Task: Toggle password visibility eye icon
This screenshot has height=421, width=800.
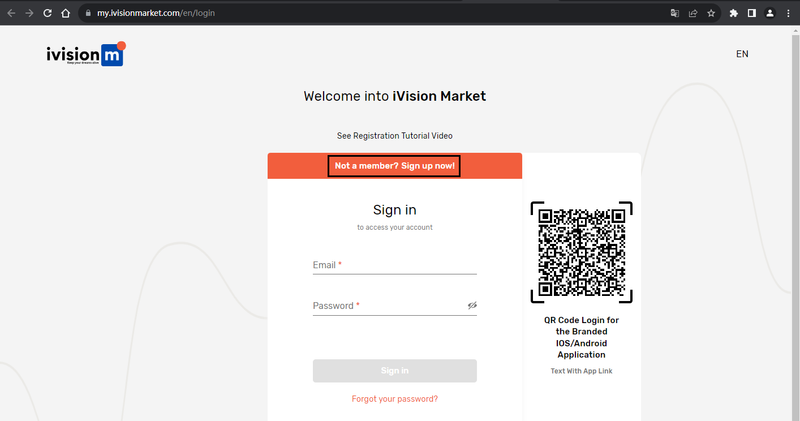Action: pos(472,305)
